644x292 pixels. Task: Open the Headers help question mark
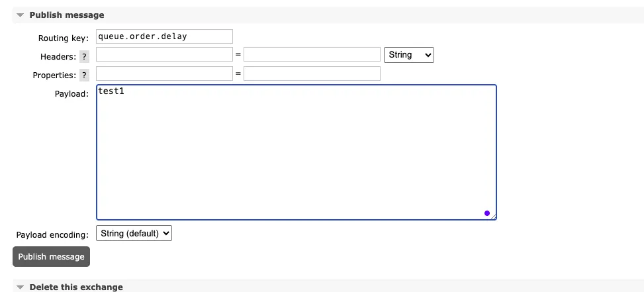point(84,57)
